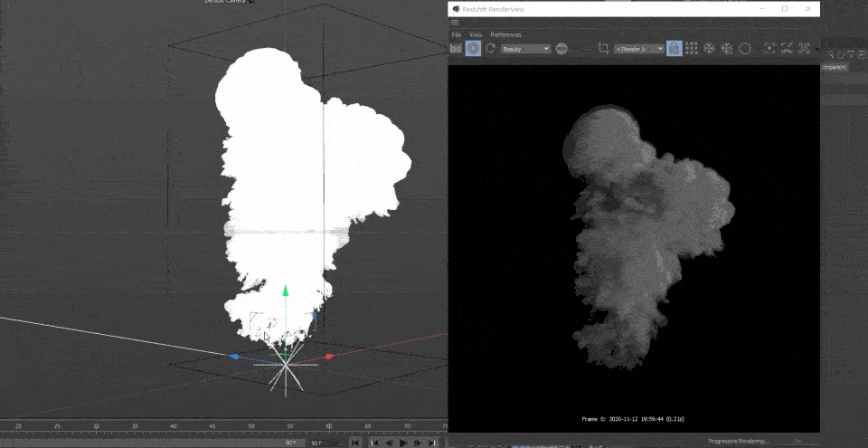Open the Preferences menu
This screenshot has width=868, height=448.
[505, 34]
